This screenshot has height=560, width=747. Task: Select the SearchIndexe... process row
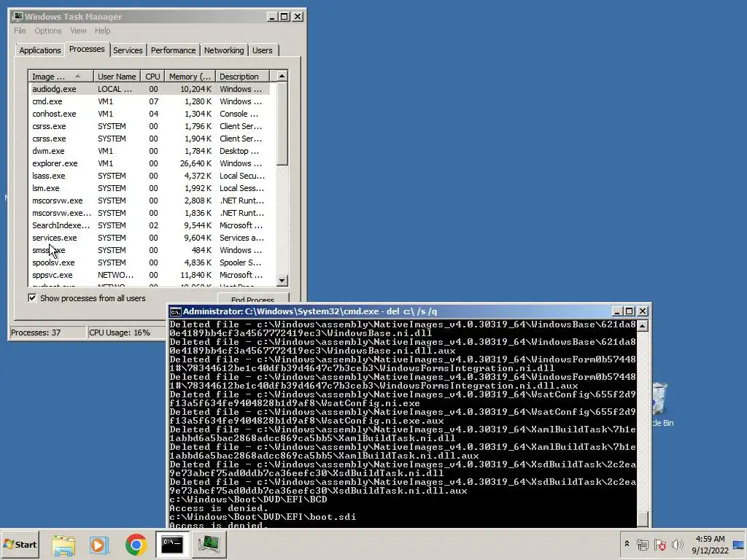(x=149, y=225)
